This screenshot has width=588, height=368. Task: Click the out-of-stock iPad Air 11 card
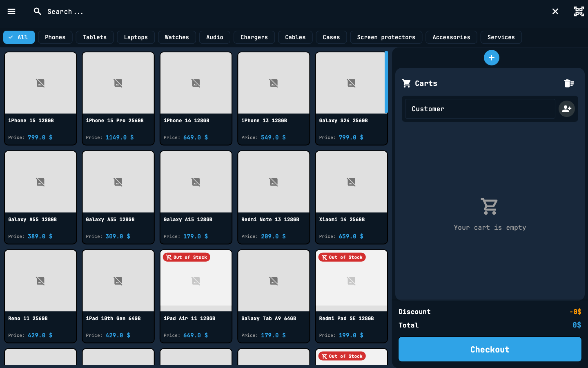(x=196, y=296)
